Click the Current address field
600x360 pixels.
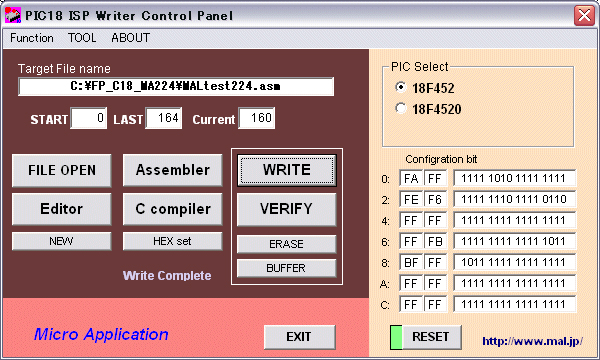pyautogui.click(x=257, y=118)
